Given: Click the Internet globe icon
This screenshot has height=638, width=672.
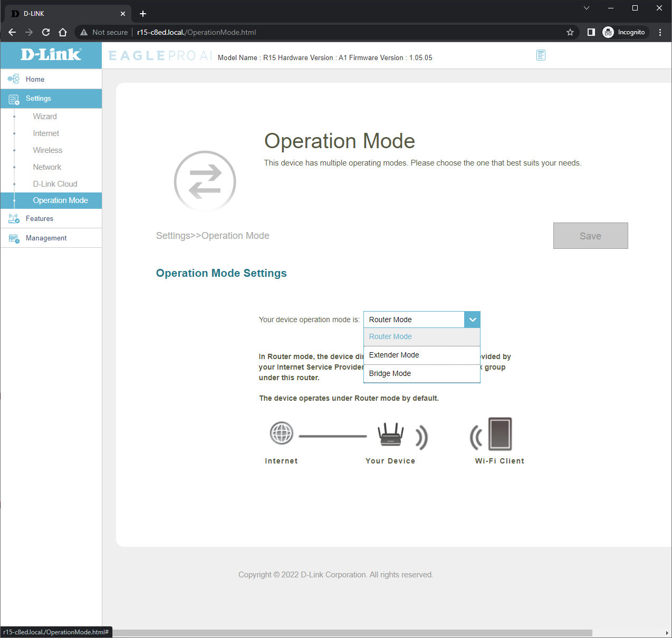Looking at the screenshot, I should (281, 433).
